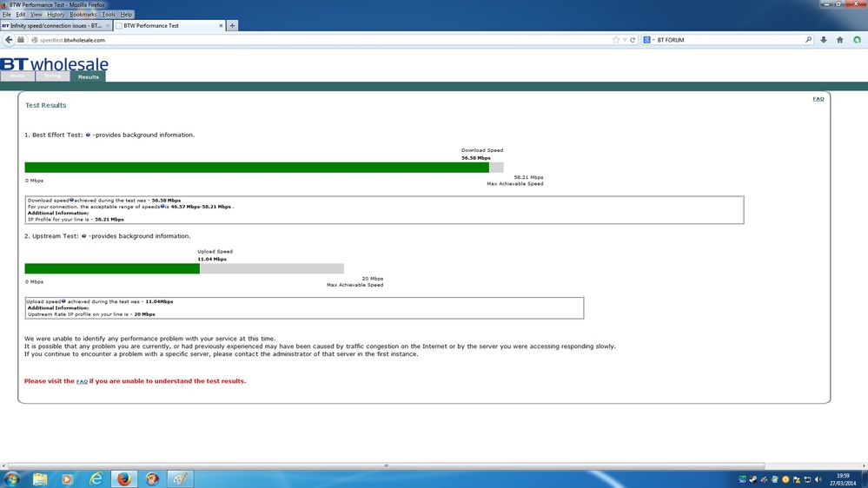868x488 pixels.
Task: Open the FAQ link at top right
Action: tap(818, 99)
